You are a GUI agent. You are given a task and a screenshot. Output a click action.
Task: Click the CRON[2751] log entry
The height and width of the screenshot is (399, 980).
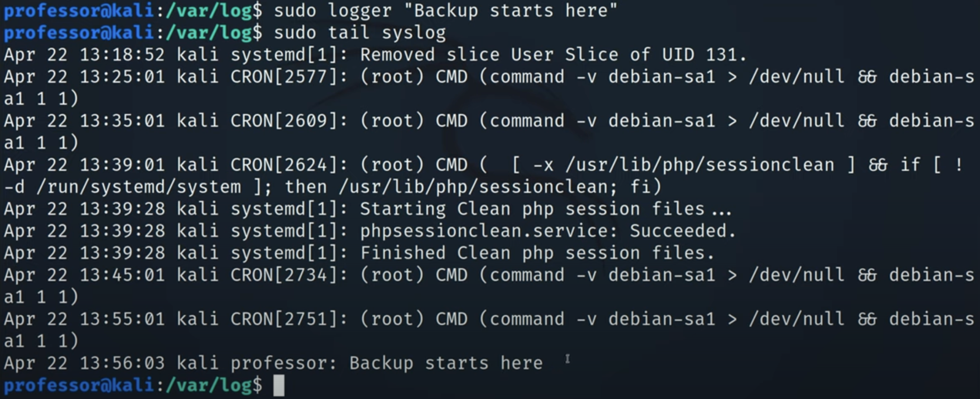(489, 330)
